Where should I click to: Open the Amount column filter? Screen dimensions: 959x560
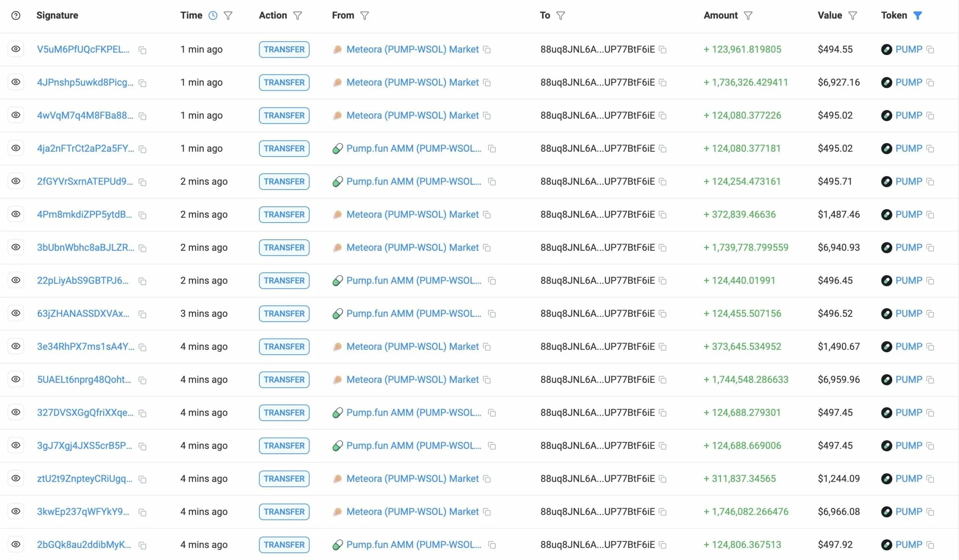tap(748, 16)
